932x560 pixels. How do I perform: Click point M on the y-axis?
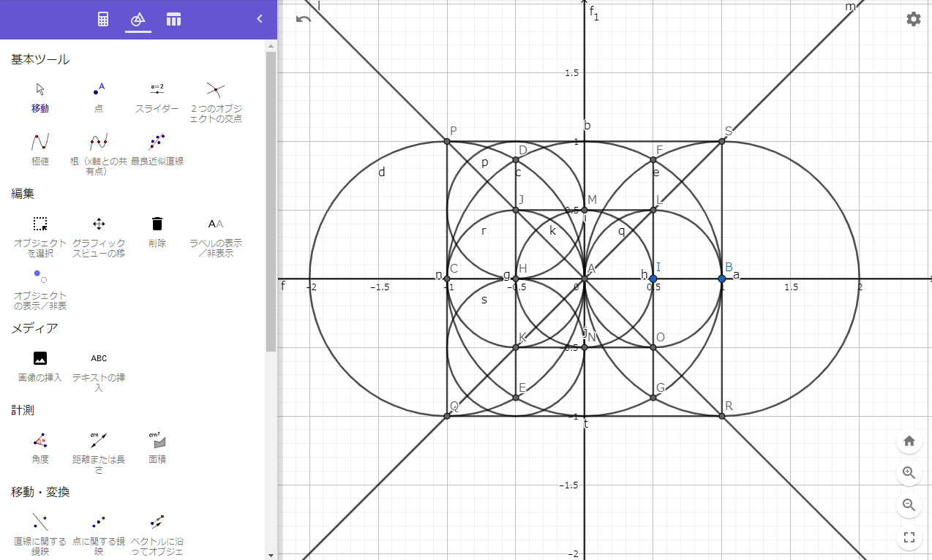click(x=585, y=210)
